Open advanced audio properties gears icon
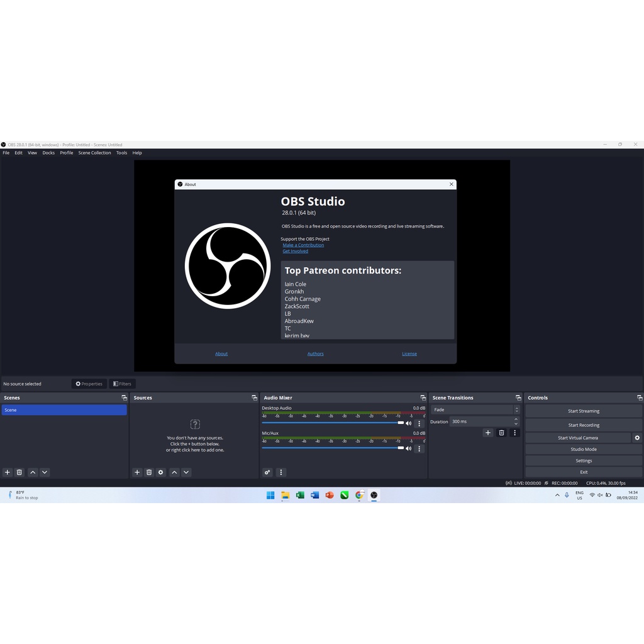Image resolution: width=644 pixels, height=644 pixels. tap(267, 472)
